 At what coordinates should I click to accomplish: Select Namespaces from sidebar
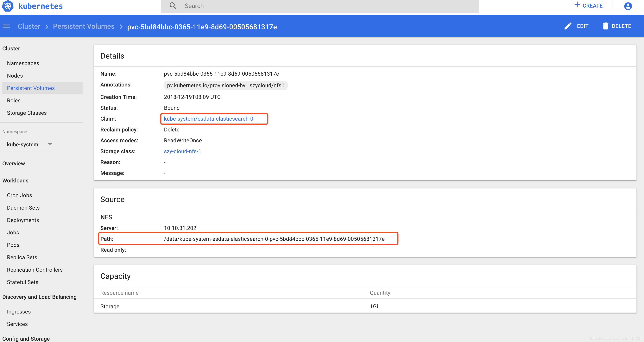[x=23, y=63]
